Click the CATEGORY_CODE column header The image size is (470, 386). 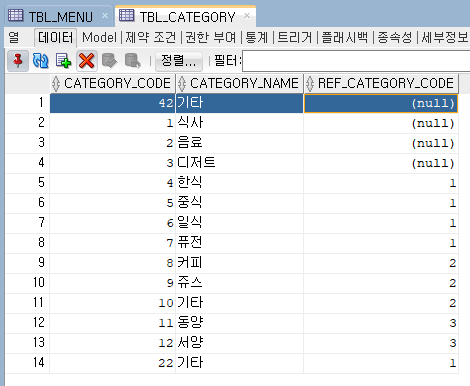pyautogui.click(x=113, y=83)
